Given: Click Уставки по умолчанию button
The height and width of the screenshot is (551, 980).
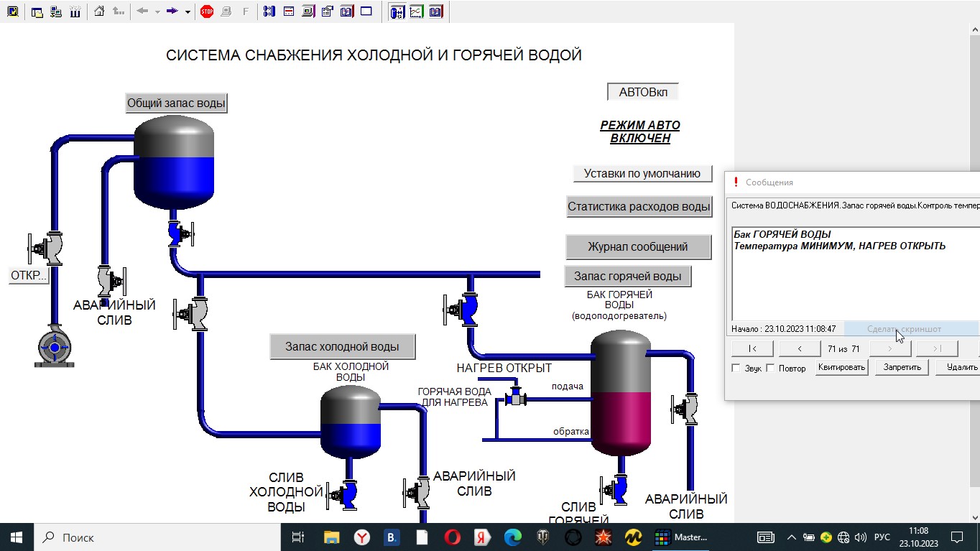Looking at the screenshot, I should [x=642, y=173].
